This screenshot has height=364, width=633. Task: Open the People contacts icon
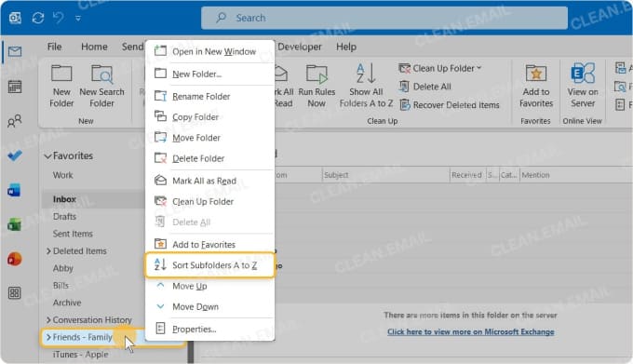15,121
